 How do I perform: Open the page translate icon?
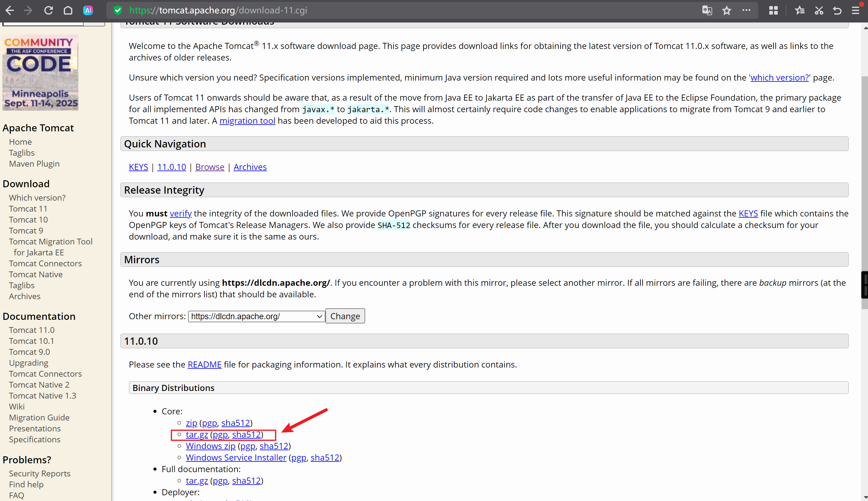tap(707, 10)
